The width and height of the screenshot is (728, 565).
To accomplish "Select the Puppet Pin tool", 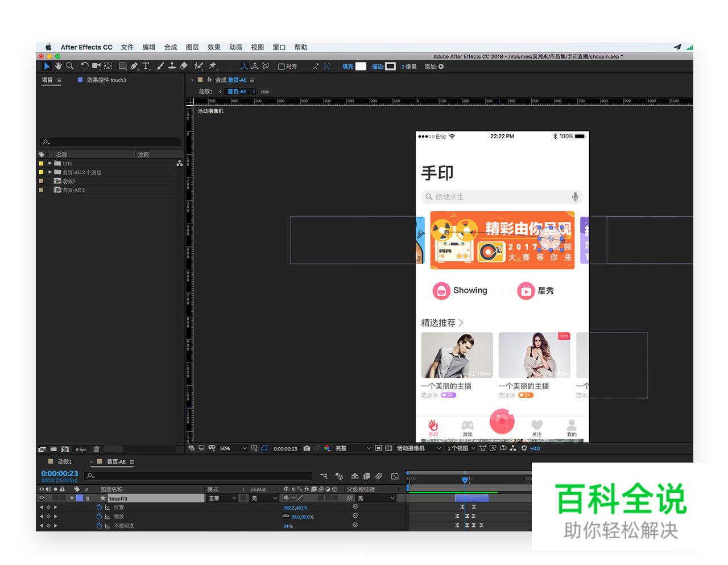I will pyautogui.click(x=212, y=66).
